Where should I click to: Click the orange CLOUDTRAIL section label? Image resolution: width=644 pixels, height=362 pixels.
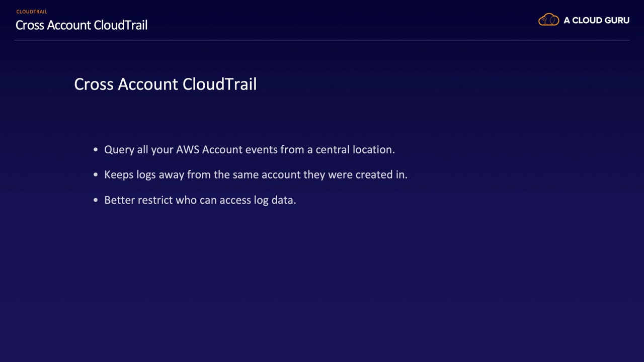pyautogui.click(x=32, y=12)
